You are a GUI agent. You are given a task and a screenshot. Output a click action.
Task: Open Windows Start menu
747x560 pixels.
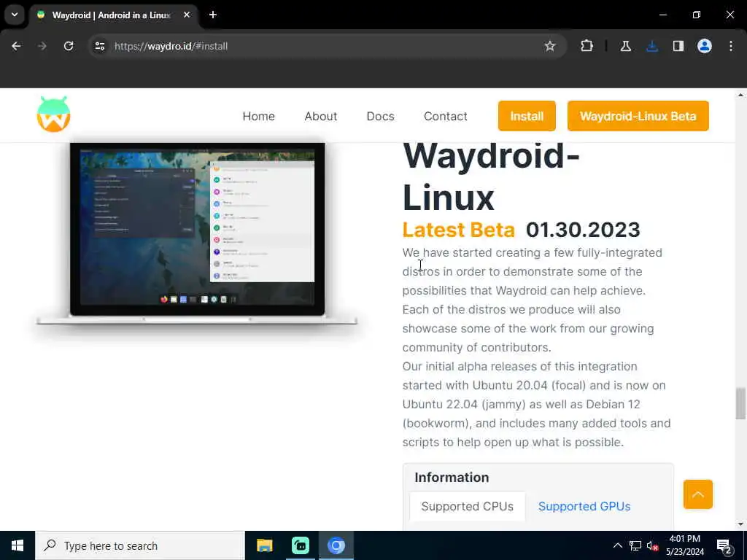tap(18, 545)
